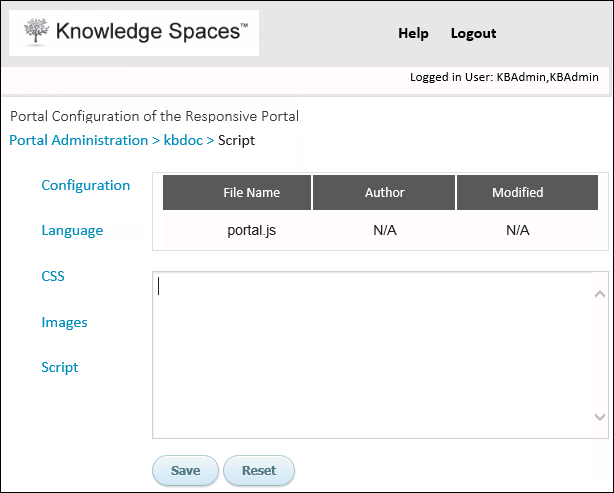Screen dimensions: 614x493
Task: Click the File Name column header
Action: 237,192
